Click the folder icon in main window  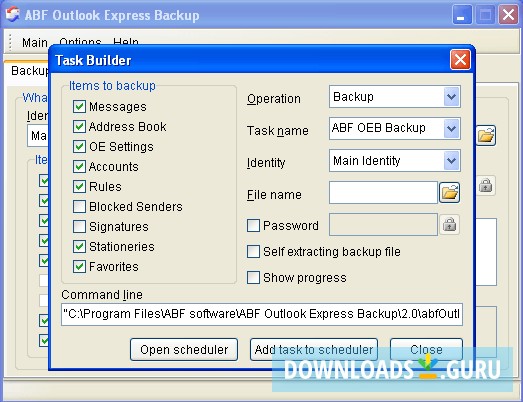(x=486, y=135)
